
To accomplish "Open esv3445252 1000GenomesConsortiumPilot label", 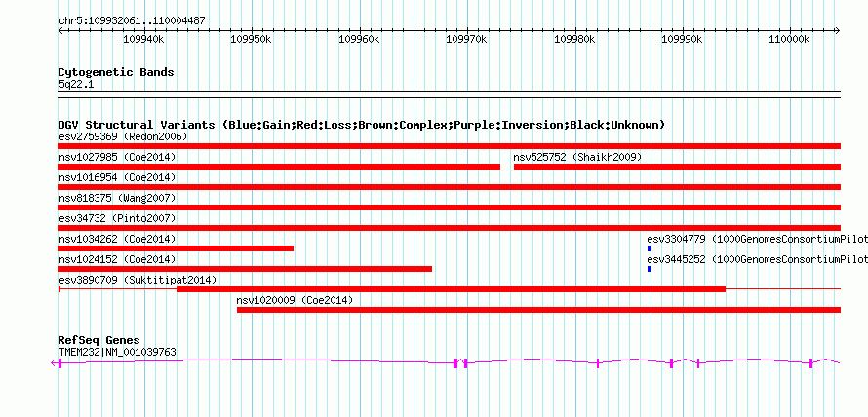I will [x=757, y=259].
